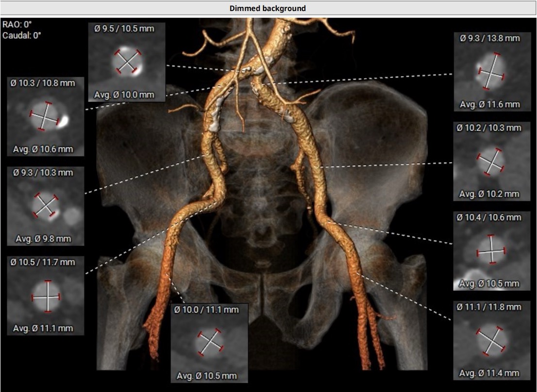Select the Avg. Ø 11.4 mm label
The image size is (537, 392).
[x=489, y=373]
